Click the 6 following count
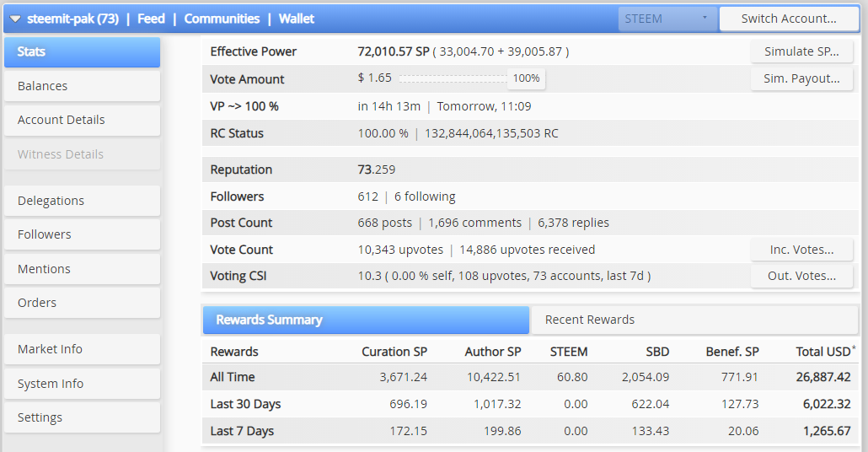Viewport: 868px width, 452px height. click(425, 196)
